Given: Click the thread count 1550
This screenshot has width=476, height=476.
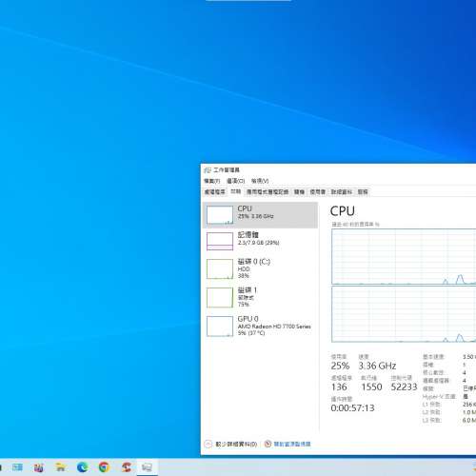Looking at the screenshot, I should 371,387.
